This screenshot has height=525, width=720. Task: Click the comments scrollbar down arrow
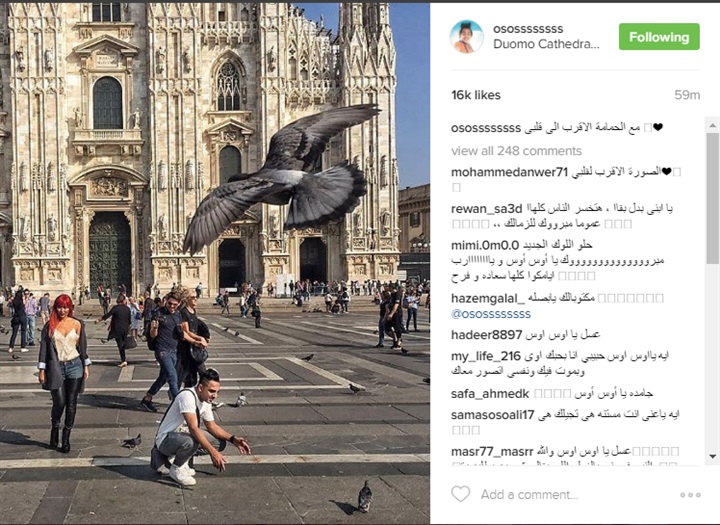[x=712, y=457]
